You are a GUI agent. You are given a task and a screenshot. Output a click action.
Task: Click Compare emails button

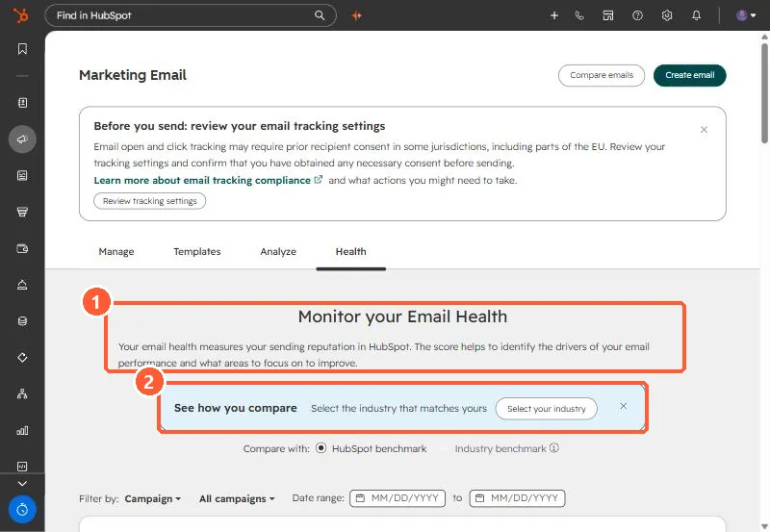point(601,75)
